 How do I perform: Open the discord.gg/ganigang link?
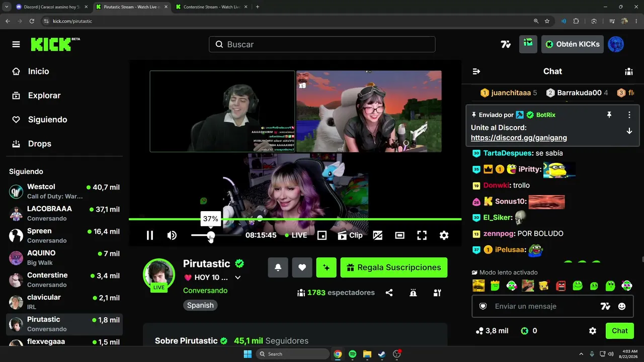point(519,138)
